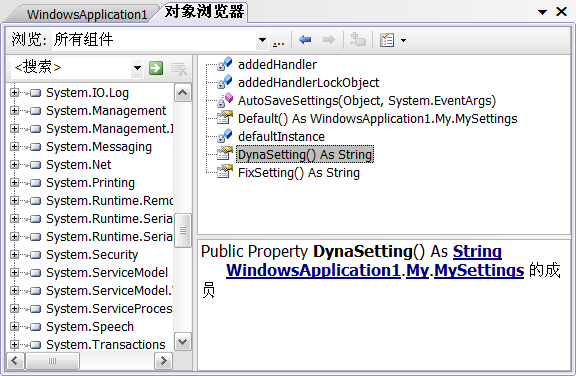Expand the System.Net node
The width and height of the screenshot is (576, 376).
14,165
